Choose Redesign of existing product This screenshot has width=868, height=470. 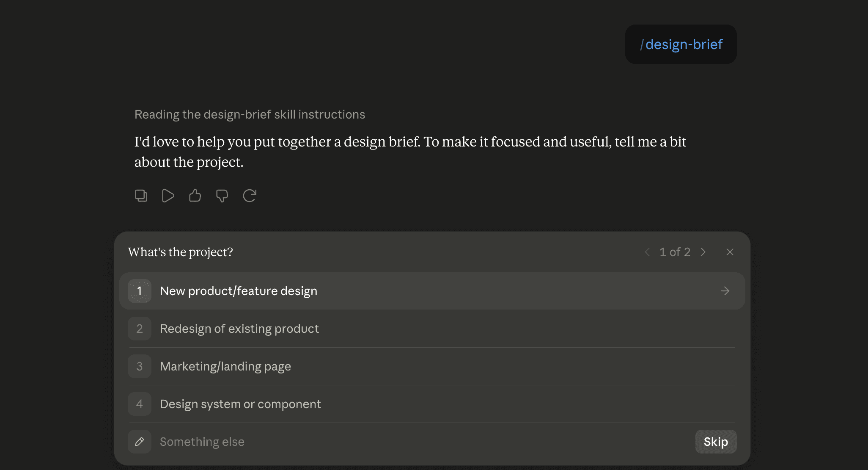click(432, 329)
